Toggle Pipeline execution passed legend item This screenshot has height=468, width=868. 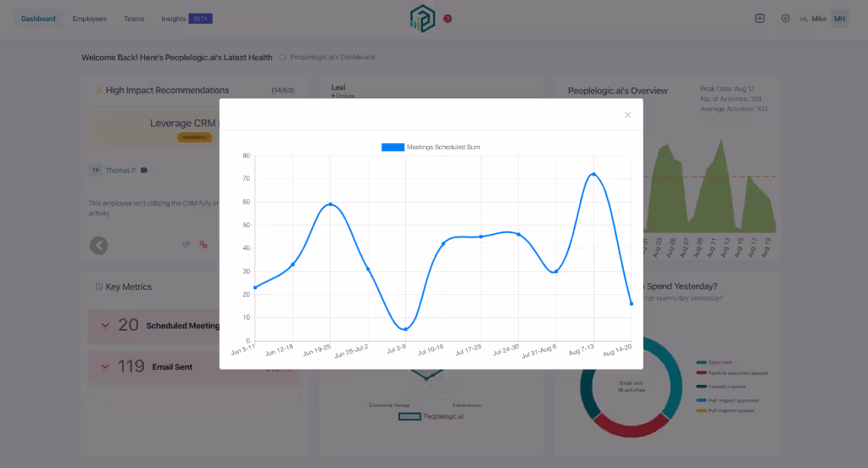[x=732, y=373]
